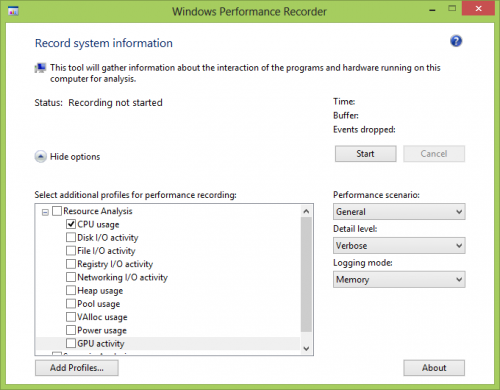Enable Disk I/O activity profile
500x390 pixels.
click(x=71, y=237)
